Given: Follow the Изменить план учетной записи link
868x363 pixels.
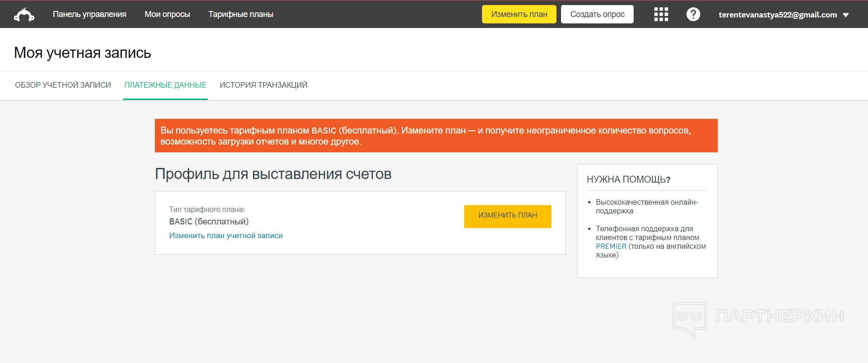Looking at the screenshot, I should (226, 235).
